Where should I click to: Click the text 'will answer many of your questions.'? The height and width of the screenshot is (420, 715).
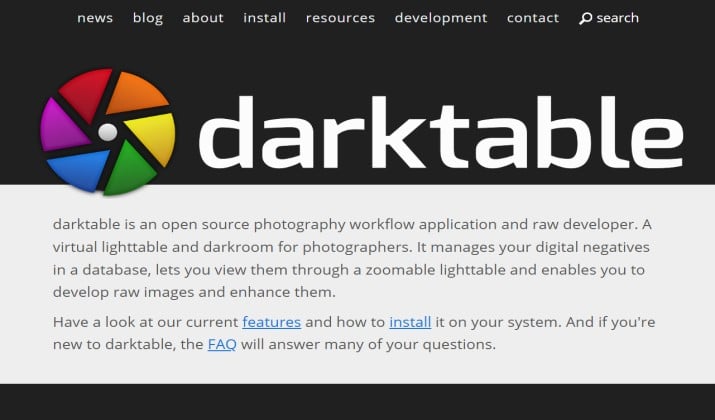pos(368,344)
